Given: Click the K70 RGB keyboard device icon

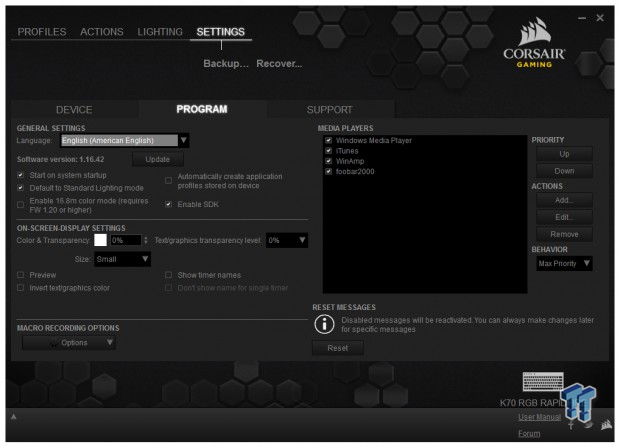Looking at the screenshot, I should [543, 382].
